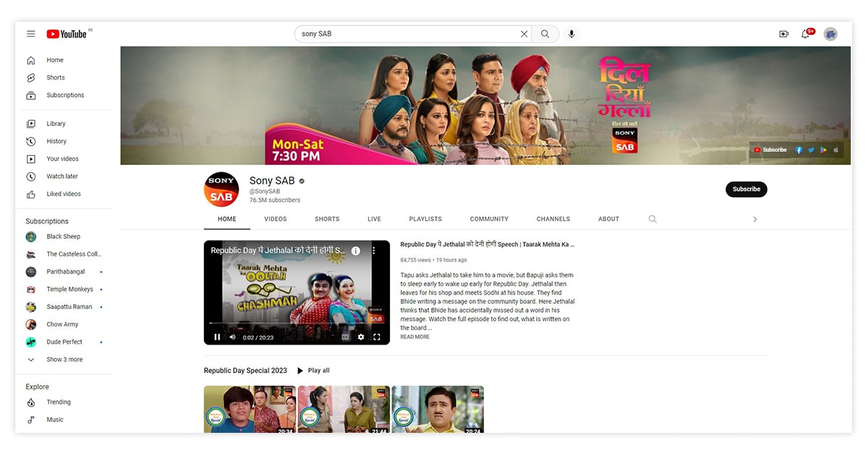Open the hamburger guide menu
Viewport: 868px width, 456px height.
[x=30, y=34]
